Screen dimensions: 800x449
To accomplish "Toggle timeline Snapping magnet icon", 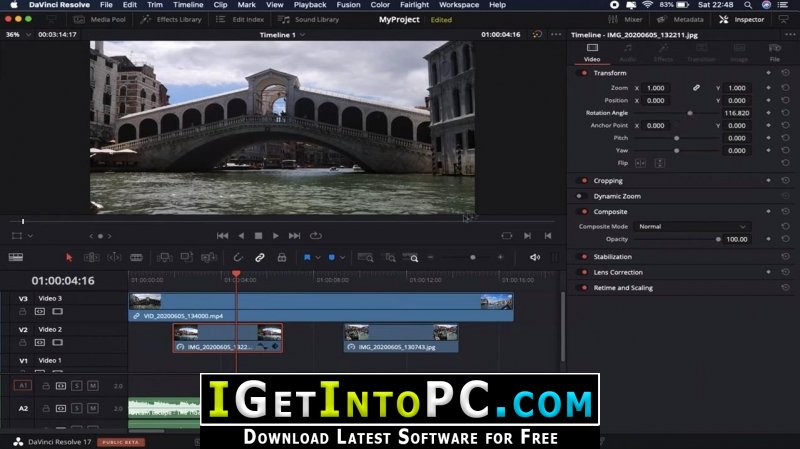I will (237, 258).
